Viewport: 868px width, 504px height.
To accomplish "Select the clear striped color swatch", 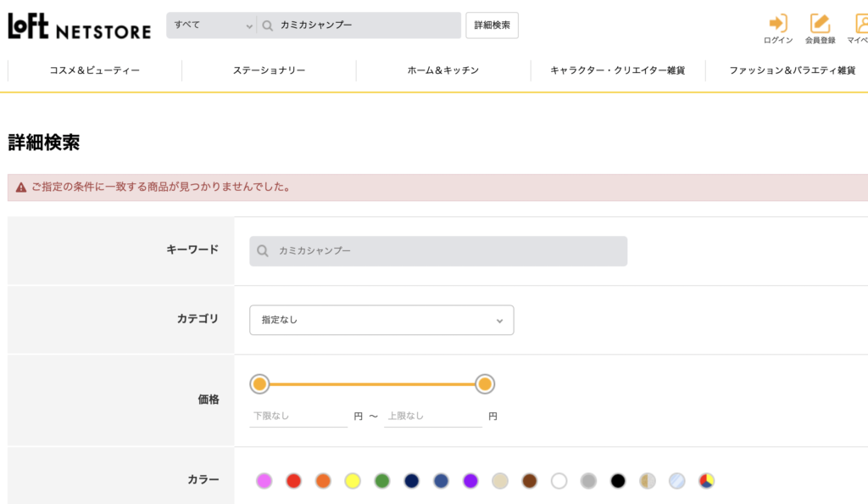I will pyautogui.click(x=677, y=481).
